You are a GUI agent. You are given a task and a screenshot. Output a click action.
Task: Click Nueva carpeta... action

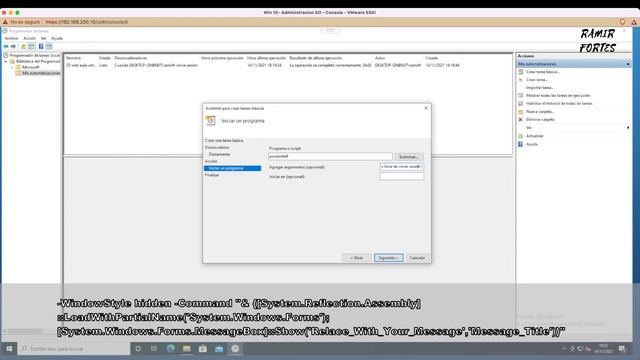click(540, 111)
